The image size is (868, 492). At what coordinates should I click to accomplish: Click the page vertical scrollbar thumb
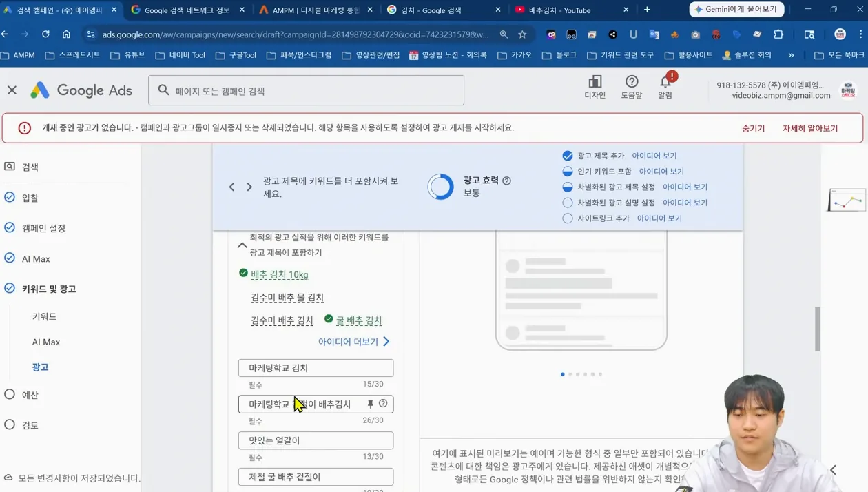818,329
